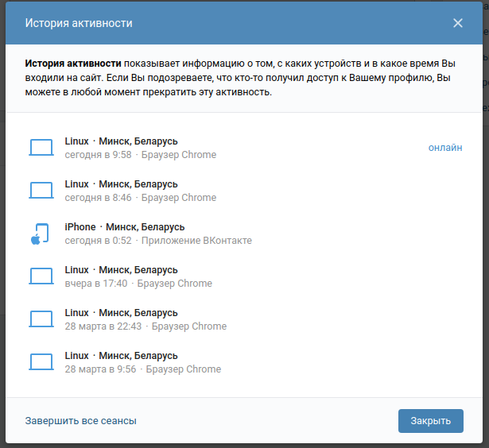Click the iPhone device icon
Viewport: 489px width, 448px height.
pyautogui.click(x=41, y=234)
